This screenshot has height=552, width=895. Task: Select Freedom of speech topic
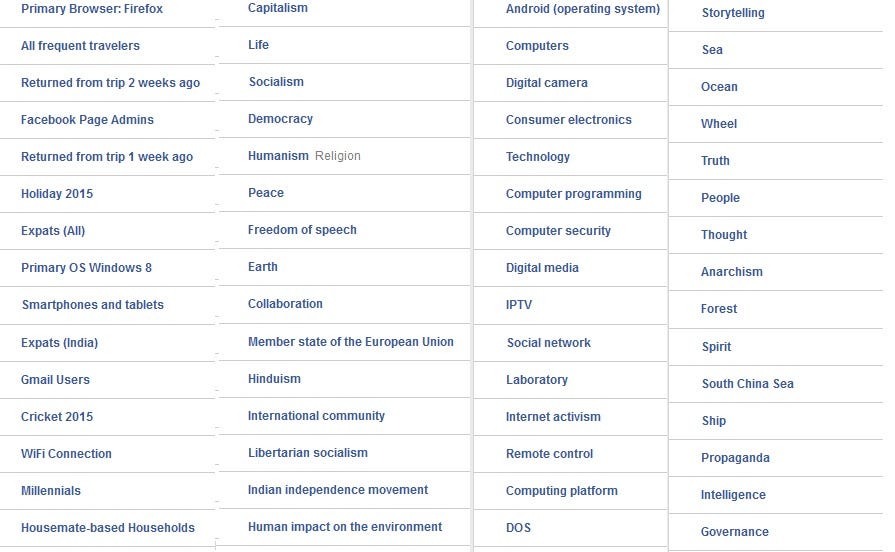302,230
